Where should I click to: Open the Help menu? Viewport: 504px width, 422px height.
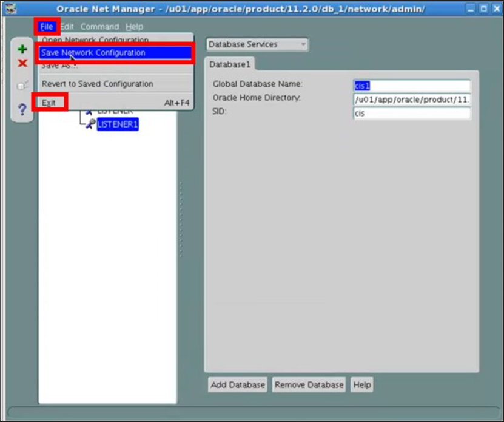click(135, 26)
